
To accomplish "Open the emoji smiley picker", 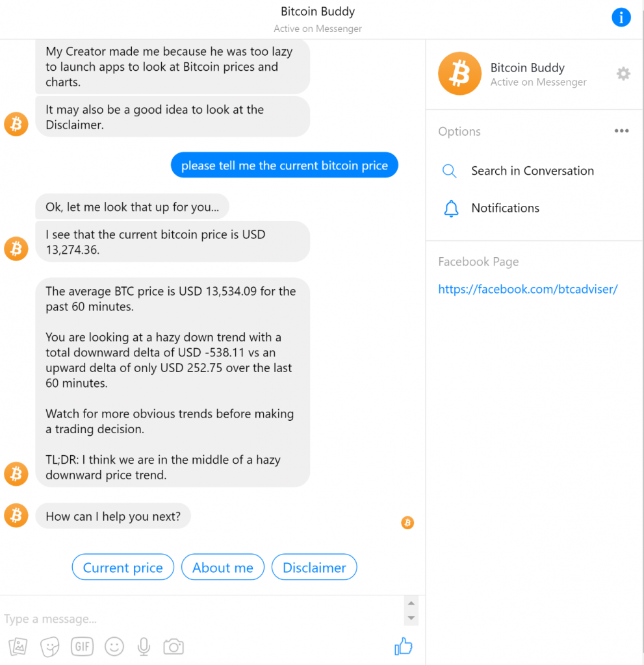I will point(114,647).
